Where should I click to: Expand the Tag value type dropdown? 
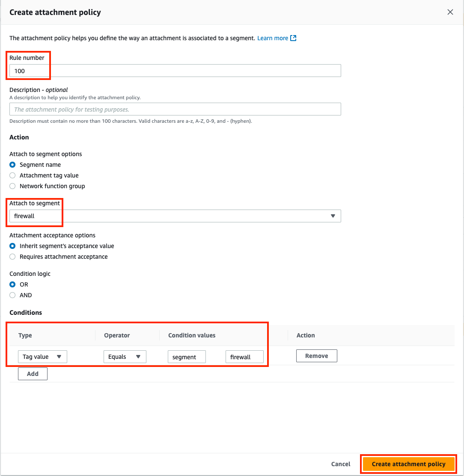[42, 357]
